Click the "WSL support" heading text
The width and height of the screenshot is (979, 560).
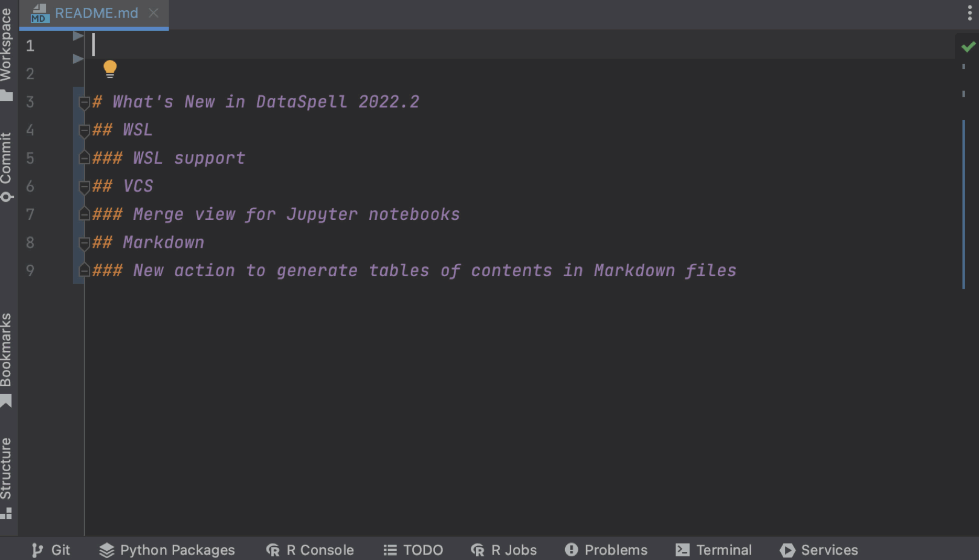pos(189,158)
